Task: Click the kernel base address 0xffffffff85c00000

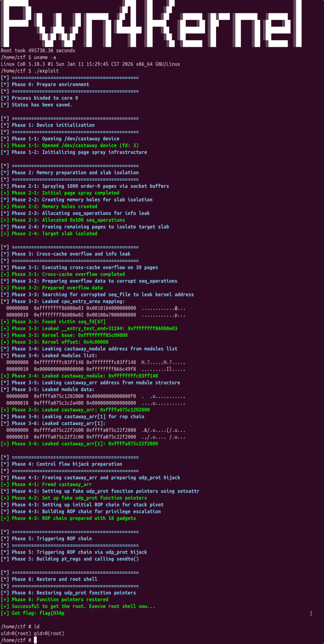Action: [x=103, y=335]
